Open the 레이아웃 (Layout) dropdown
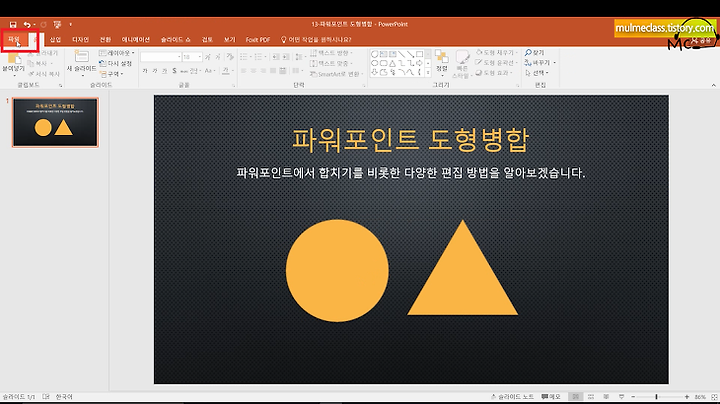 (117, 53)
